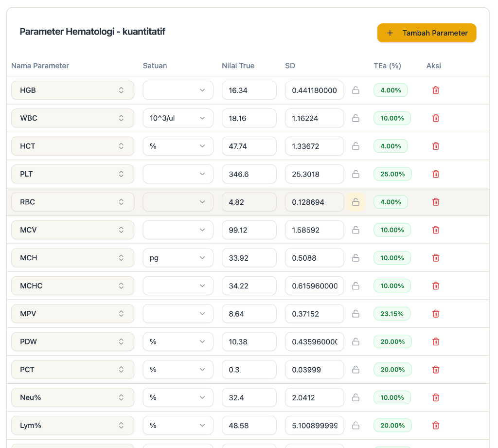Delete the PCT parameter row
Image resolution: width=498 pixels, height=448 pixels.
click(436, 370)
